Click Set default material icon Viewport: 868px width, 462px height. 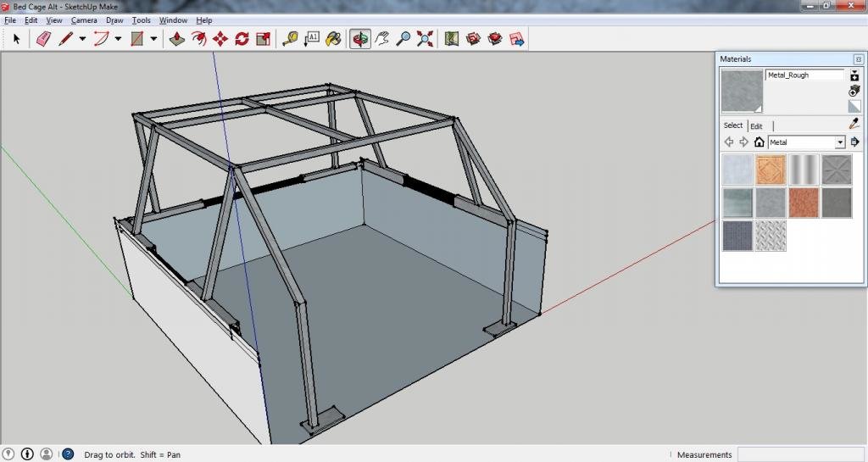(854, 106)
